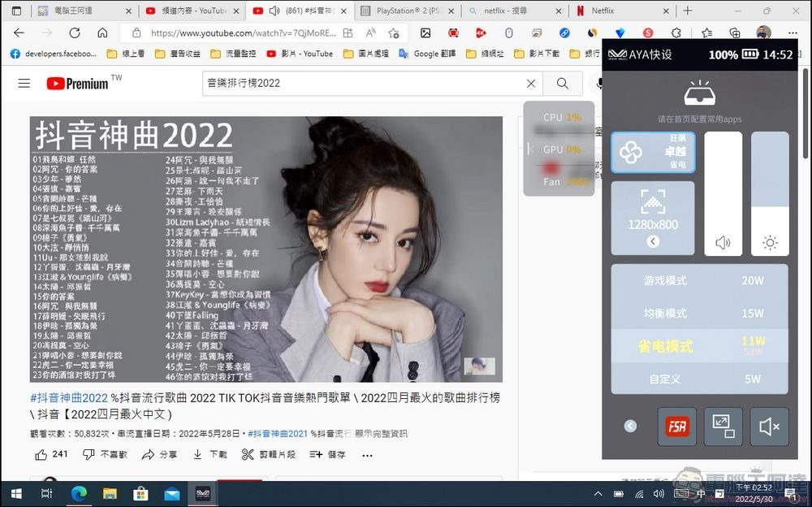Open the AYA app drawer icon
The height and width of the screenshot is (507, 812).
700,93
